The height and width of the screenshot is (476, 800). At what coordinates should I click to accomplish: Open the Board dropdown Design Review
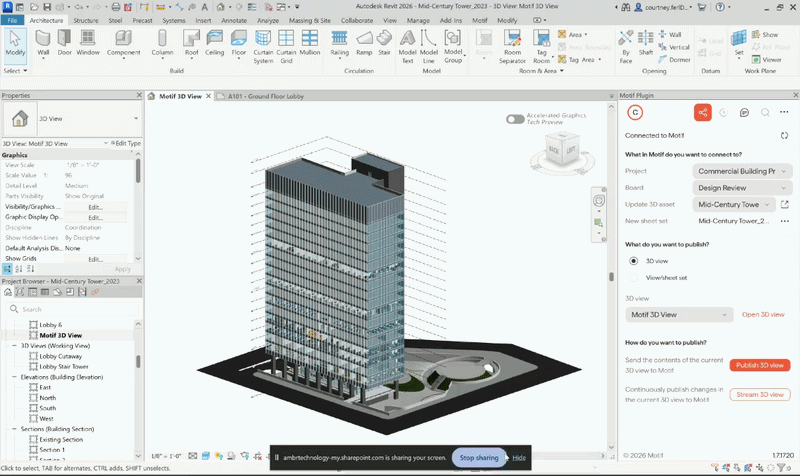click(742, 188)
